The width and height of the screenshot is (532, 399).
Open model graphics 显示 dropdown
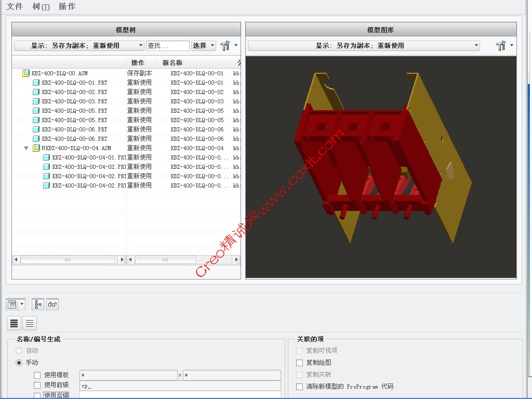click(x=364, y=46)
